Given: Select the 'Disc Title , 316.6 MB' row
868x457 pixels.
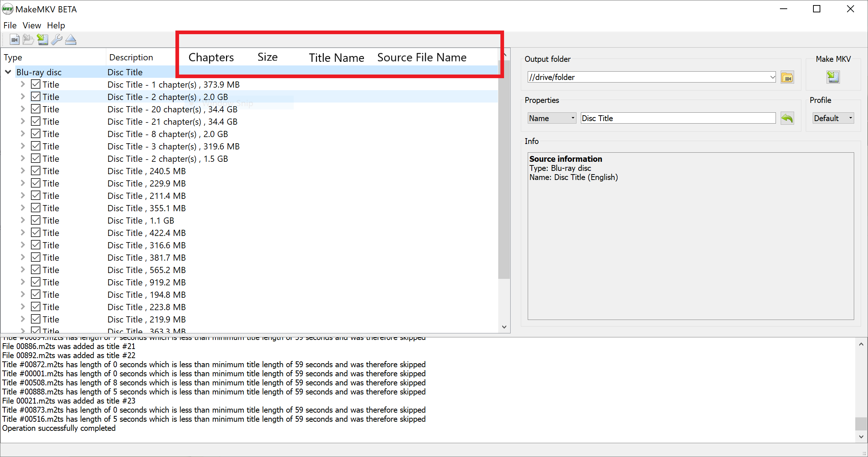Looking at the screenshot, I should pyautogui.click(x=249, y=245).
